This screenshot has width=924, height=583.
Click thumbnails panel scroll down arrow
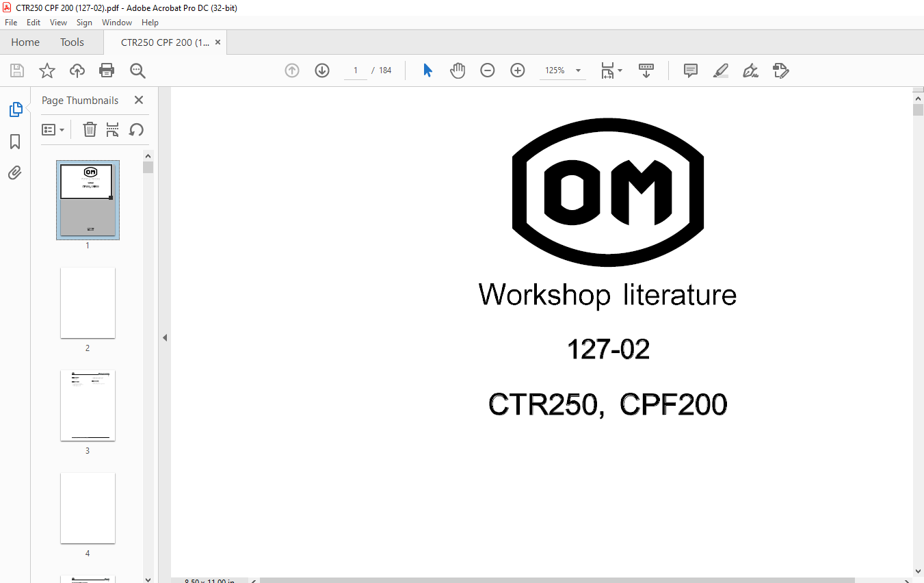[x=148, y=579]
